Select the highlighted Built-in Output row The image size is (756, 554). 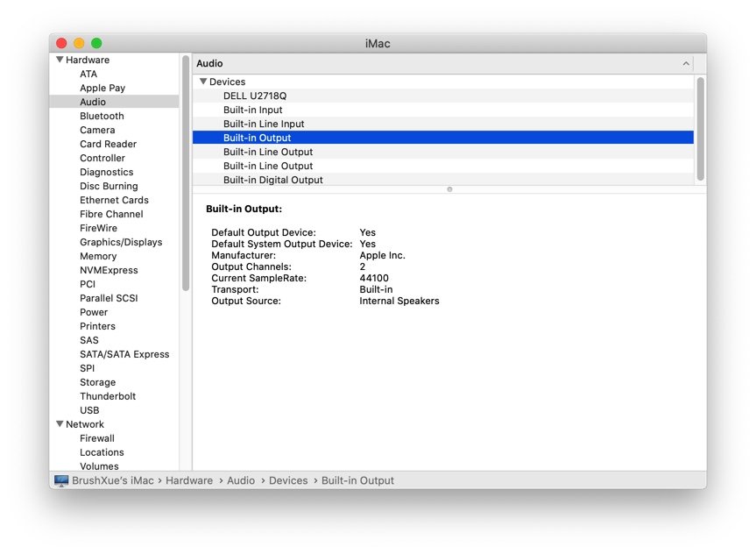pyautogui.click(x=443, y=138)
